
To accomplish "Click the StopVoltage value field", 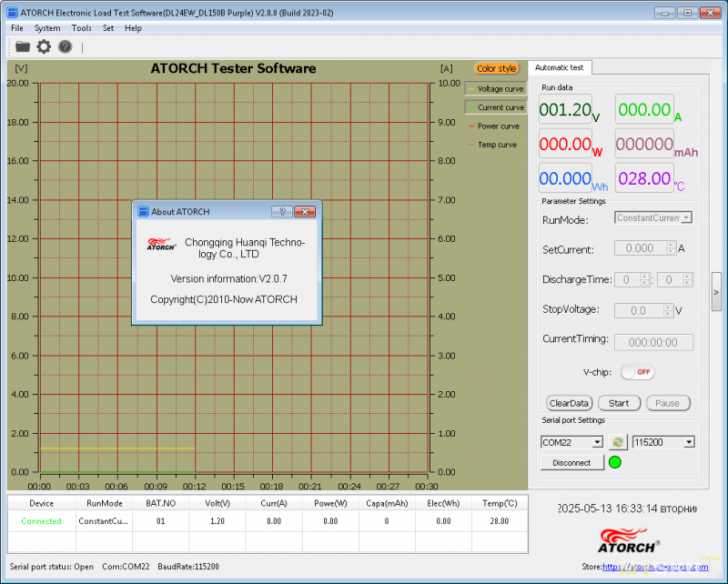I will [x=639, y=310].
